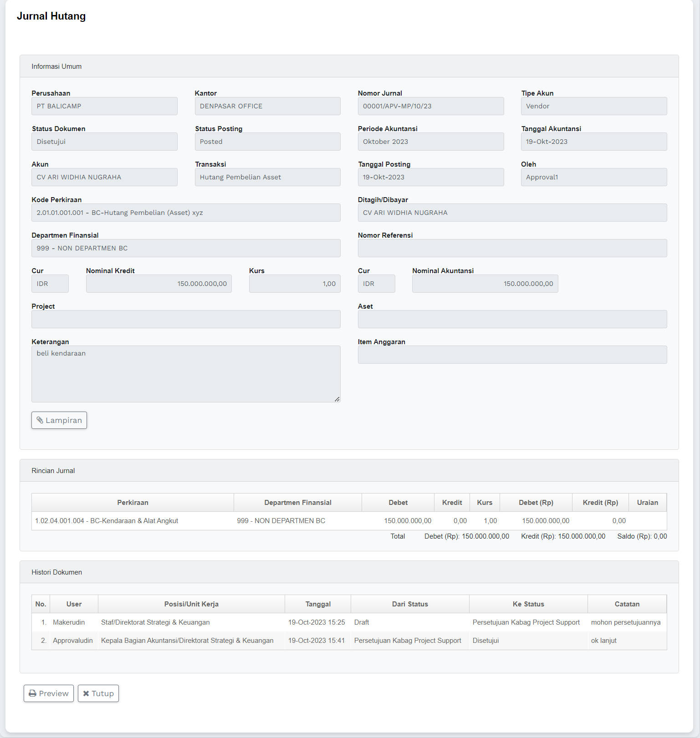Click the Kurs field showing 1,00

[294, 284]
